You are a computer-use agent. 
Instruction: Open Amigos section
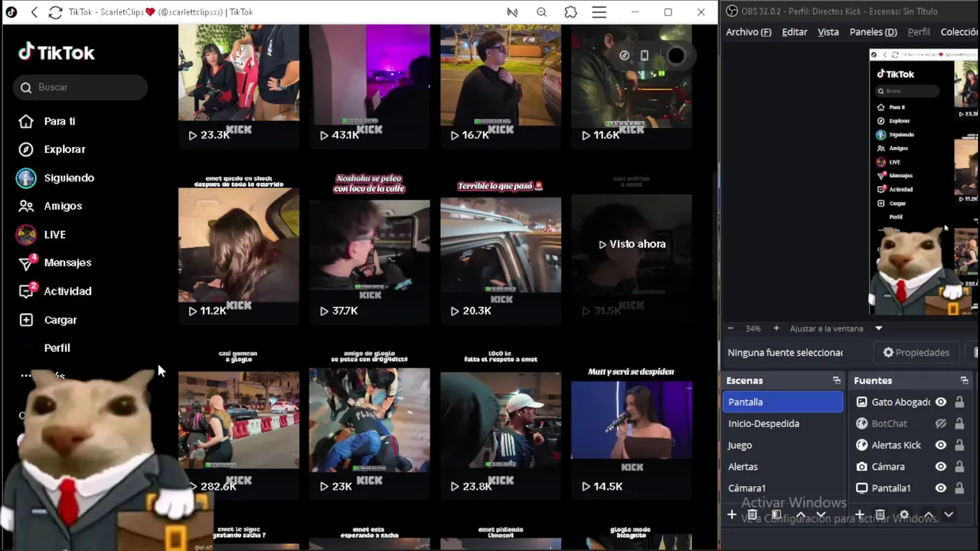coord(63,206)
